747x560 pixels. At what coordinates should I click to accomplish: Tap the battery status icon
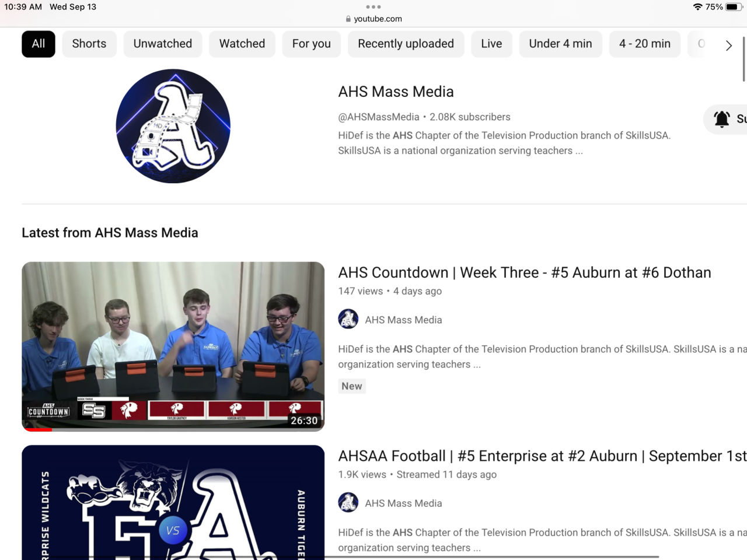[x=733, y=7]
